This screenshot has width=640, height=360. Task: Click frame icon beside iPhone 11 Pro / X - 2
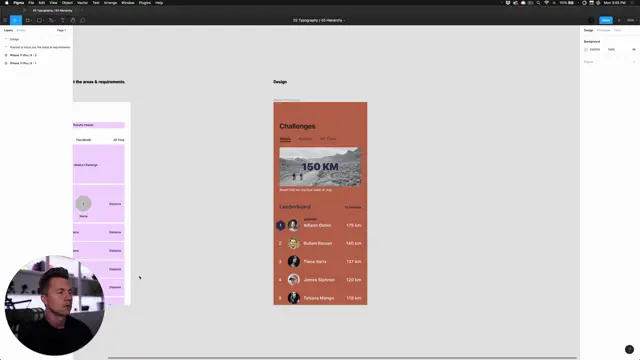click(6, 55)
